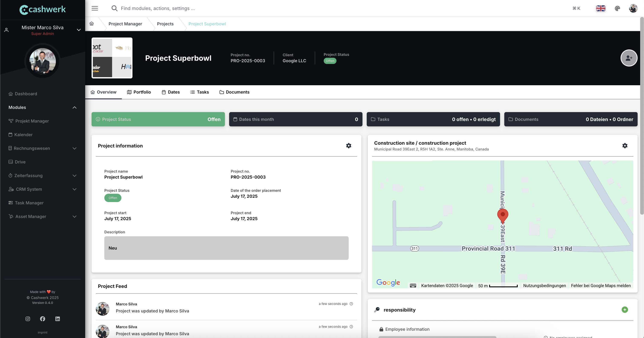Open Kalender module
Screen dimensions: 644x338
tap(20, 135)
